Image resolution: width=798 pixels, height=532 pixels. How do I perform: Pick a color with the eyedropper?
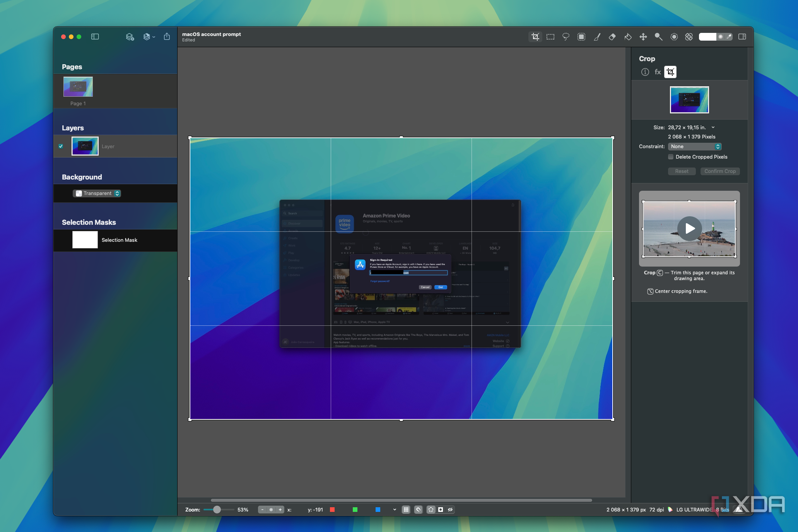click(729, 37)
